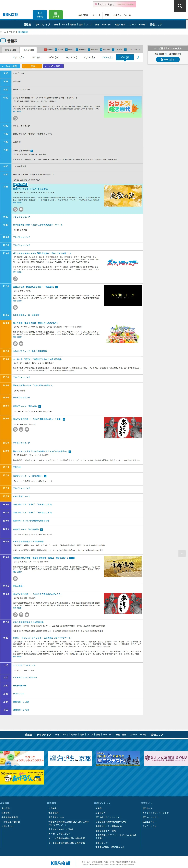This screenshot has height=868, width=188.
Task: Open the website globe icon for 京都浪漫 悠久の物語
Action: click(x=15, y=578)
